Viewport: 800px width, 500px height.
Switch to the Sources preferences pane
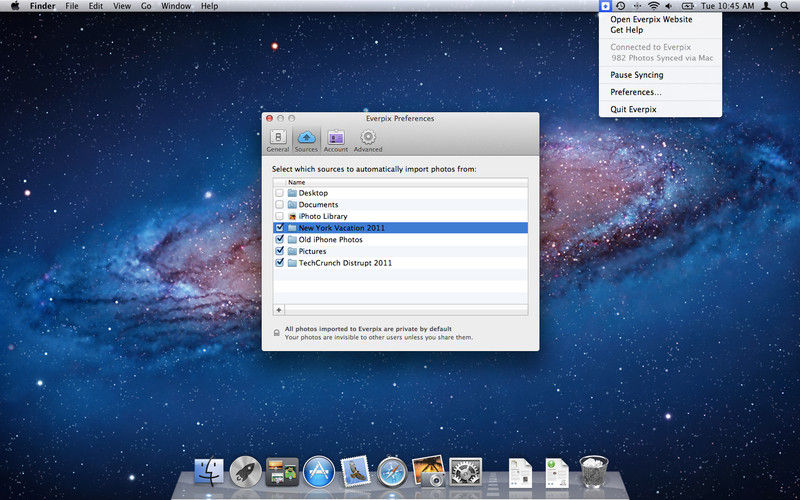[x=306, y=141]
